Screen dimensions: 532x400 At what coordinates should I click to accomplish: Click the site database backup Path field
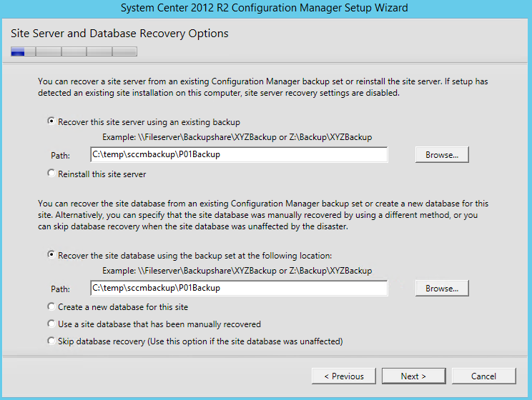pyautogui.click(x=239, y=288)
